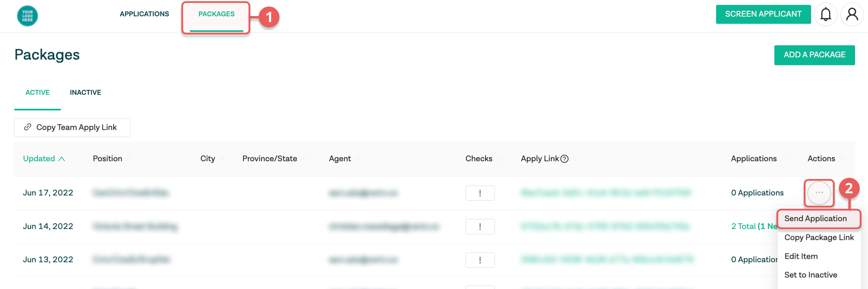
Task: Select the Packages nav tab
Action: pyautogui.click(x=216, y=14)
